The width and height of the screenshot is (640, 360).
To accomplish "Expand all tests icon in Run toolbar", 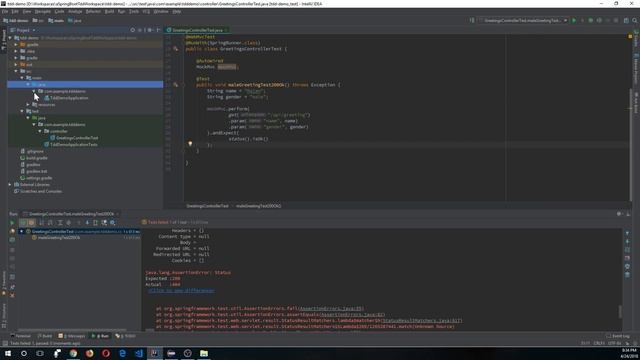I will pos(60,223).
